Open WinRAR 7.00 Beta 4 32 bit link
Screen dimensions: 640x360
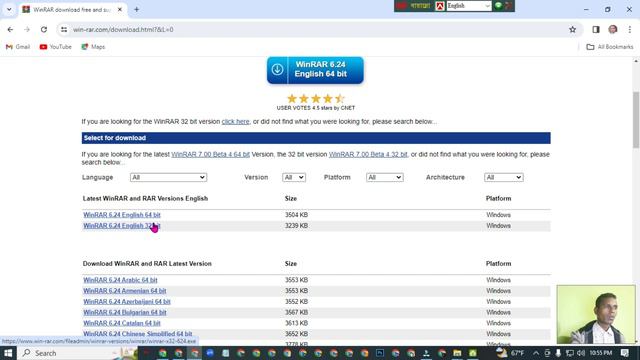[x=368, y=154]
